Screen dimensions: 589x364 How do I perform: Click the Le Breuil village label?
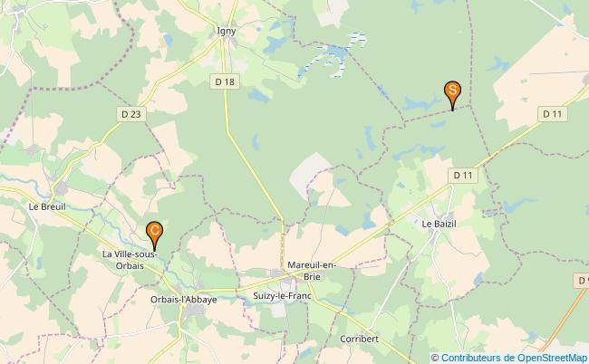47,206
